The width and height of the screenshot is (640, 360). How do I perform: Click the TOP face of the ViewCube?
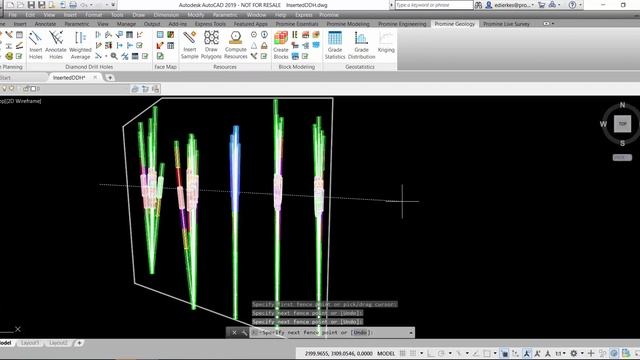pos(622,124)
